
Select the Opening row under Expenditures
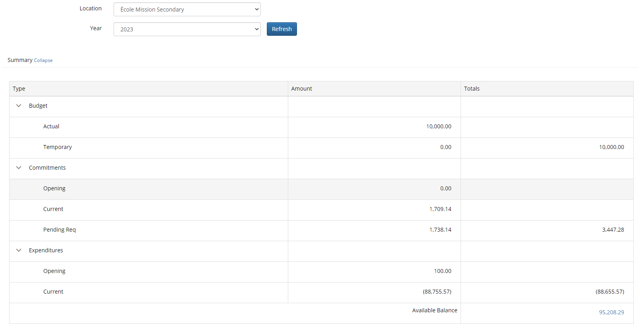pos(54,271)
